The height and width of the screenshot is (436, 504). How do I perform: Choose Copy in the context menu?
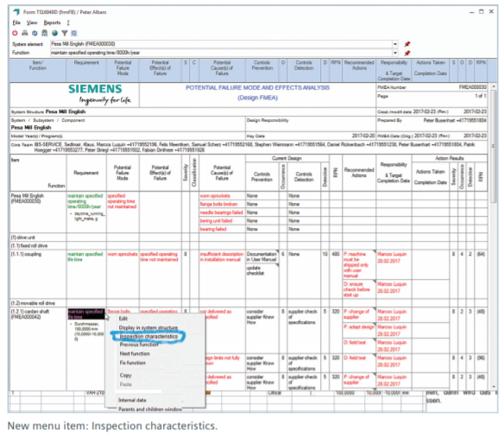click(x=125, y=376)
